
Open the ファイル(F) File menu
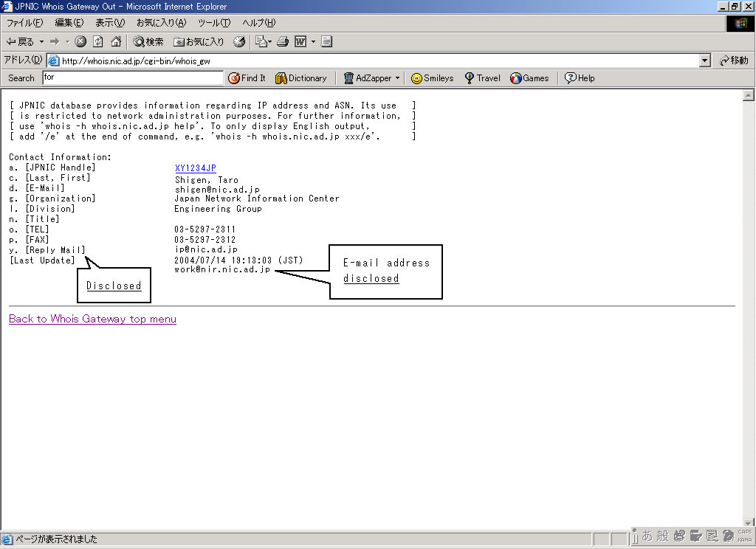pyautogui.click(x=24, y=23)
